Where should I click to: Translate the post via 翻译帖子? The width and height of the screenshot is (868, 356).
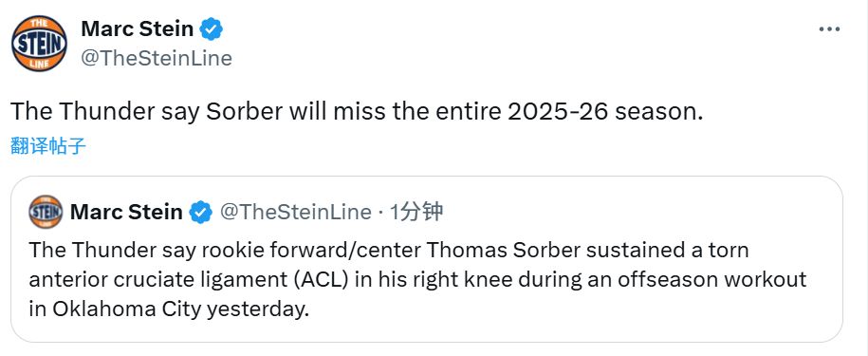[x=48, y=146]
